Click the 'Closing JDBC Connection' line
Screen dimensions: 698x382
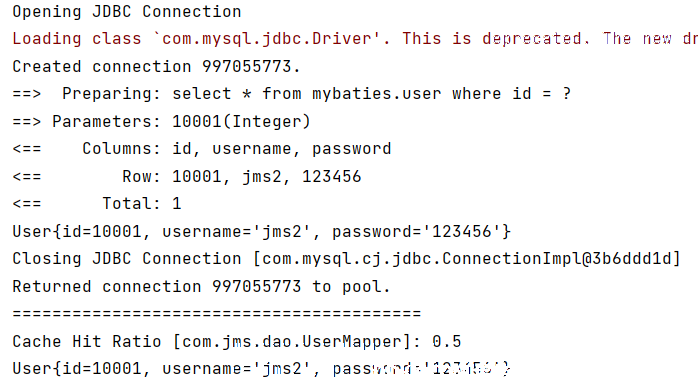346,259
